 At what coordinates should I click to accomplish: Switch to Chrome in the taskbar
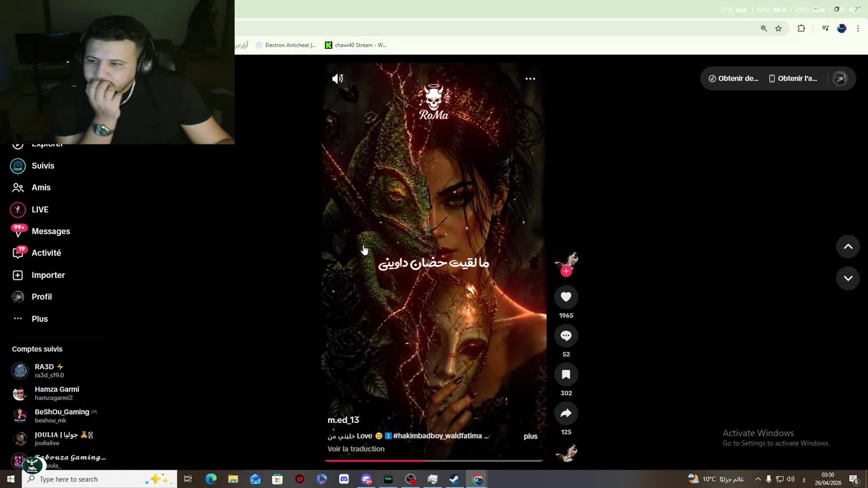click(x=477, y=479)
